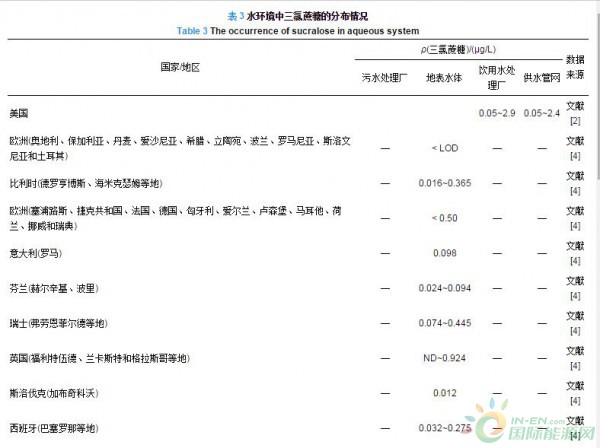Open reference [4] in the 比利时 row
The image size is (600, 448).
(x=575, y=191)
